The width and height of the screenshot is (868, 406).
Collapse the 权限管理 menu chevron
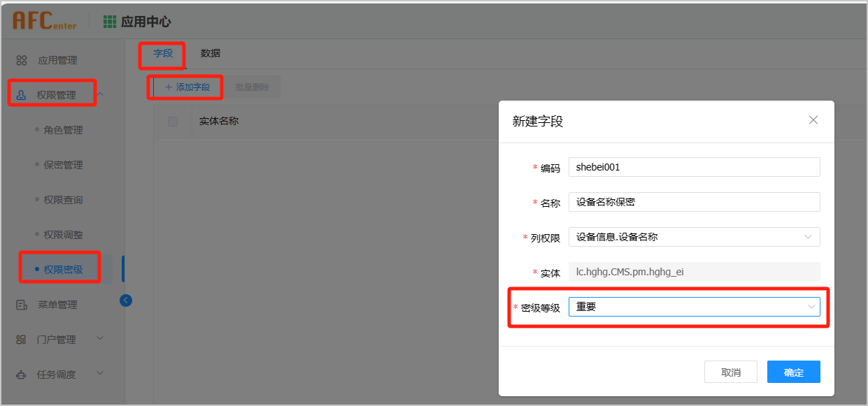101,94
